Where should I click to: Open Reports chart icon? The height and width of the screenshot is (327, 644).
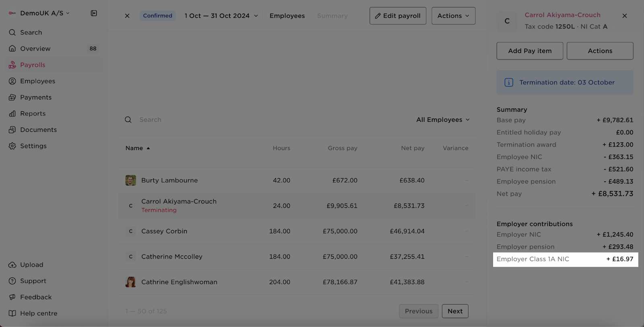click(x=12, y=114)
